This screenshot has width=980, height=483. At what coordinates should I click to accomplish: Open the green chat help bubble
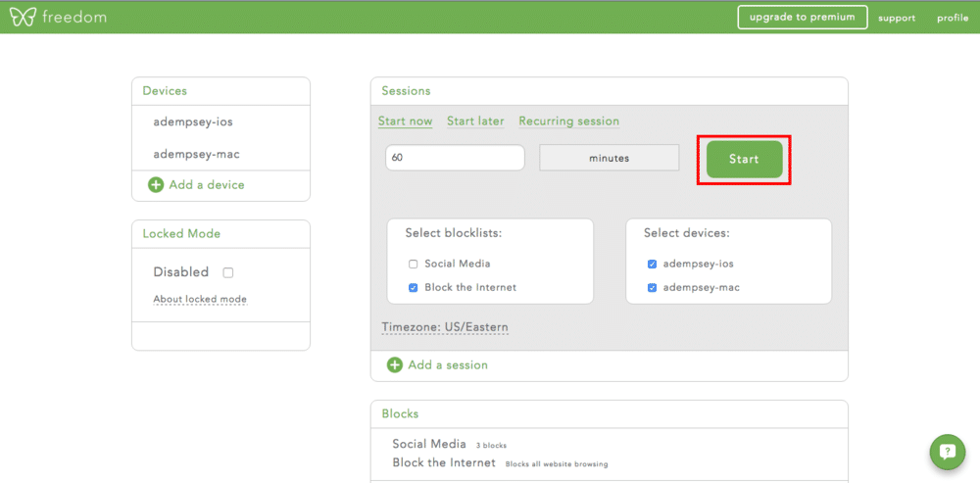click(x=947, y=452)
